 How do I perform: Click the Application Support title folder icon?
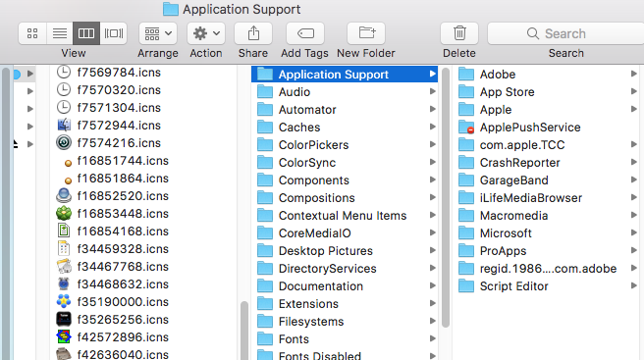pyautogui.click(x=171, y=9)
